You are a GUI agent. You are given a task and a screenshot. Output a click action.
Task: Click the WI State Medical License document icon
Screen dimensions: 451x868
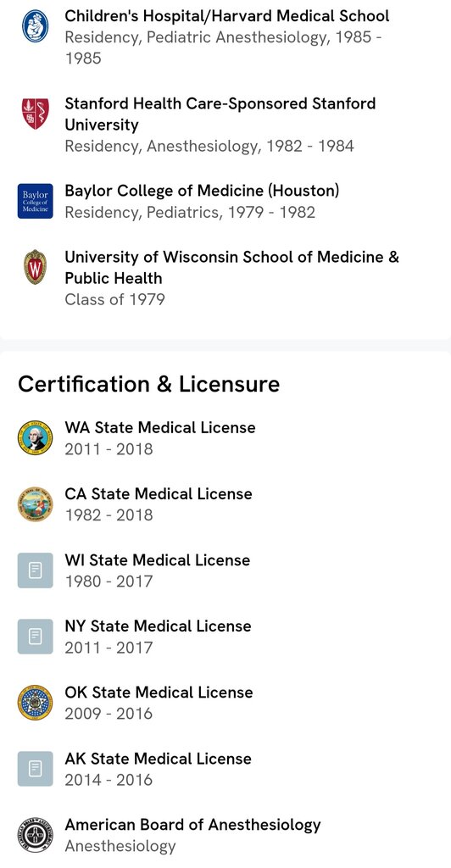tap(35, 570)
